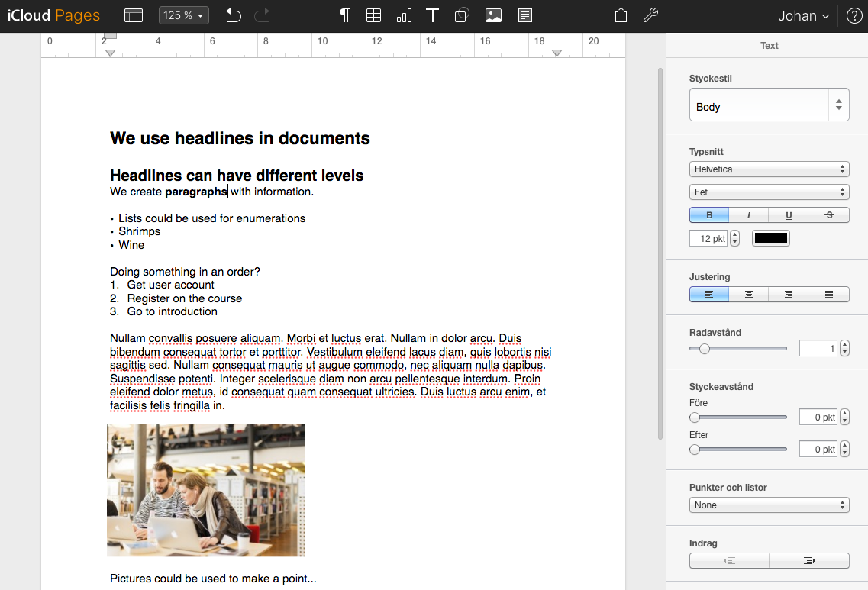Insert a shape from the toolbar
Screen dimensions: 868x590
coord(462,15)
